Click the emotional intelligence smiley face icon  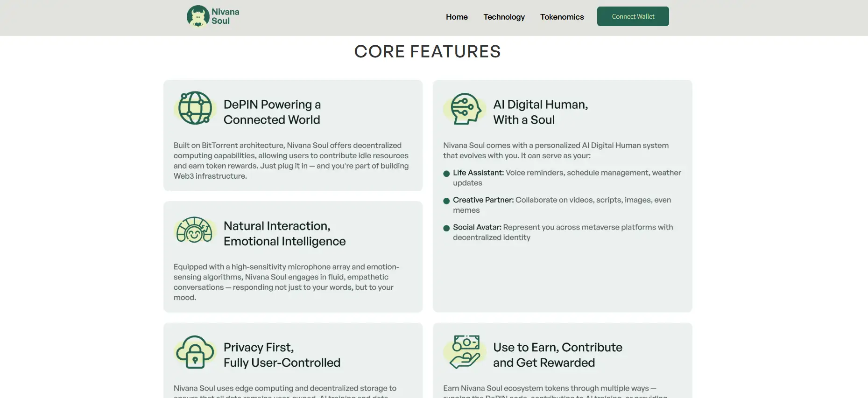(x=194, y=230)
